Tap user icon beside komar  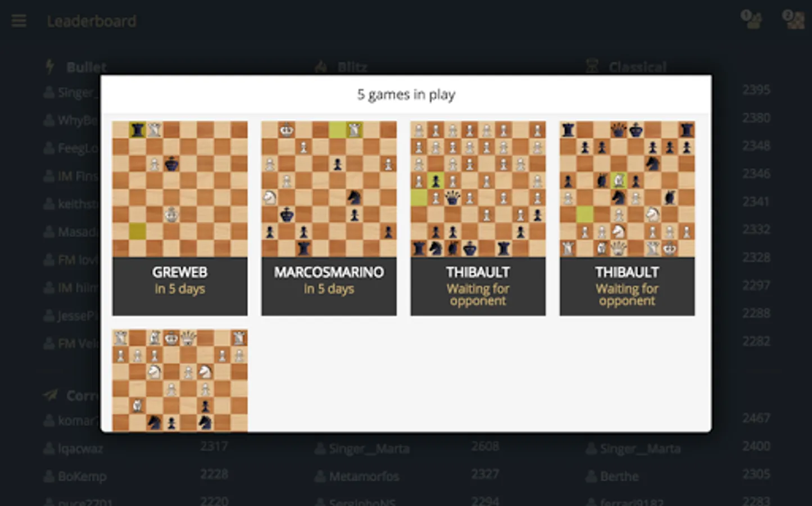click(x=49, y=421)
